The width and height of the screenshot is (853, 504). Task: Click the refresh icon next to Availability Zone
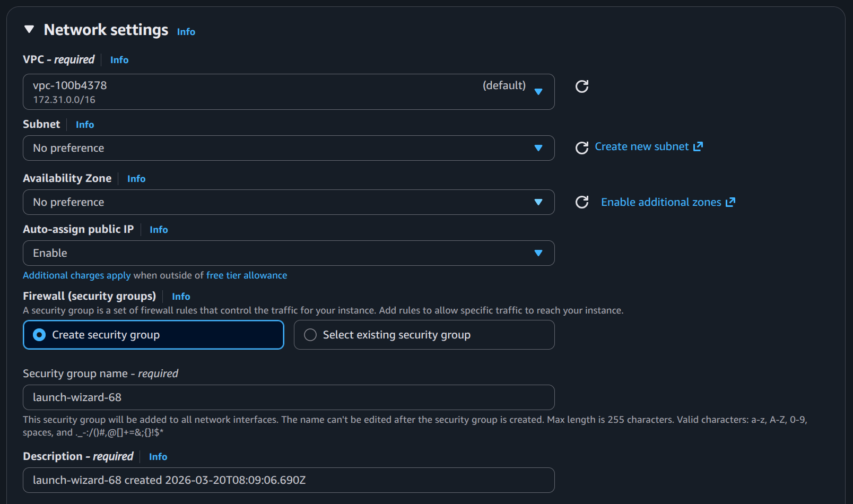click(582, 202)
